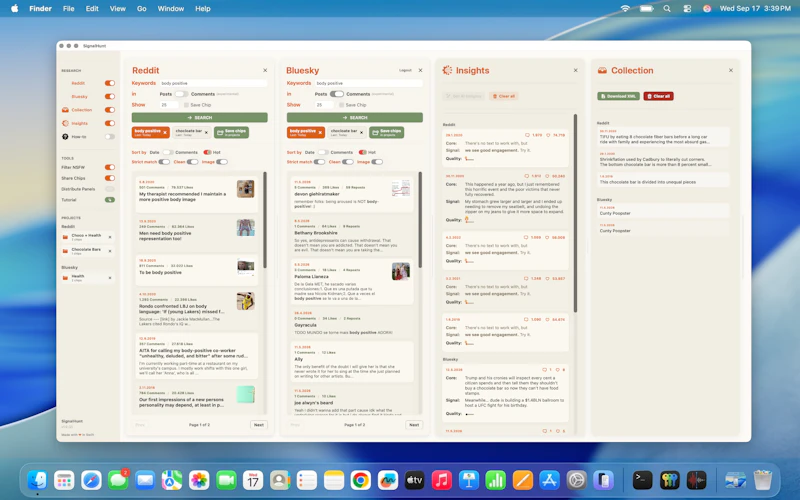The image size is (800, 500).
Task: Toggle the Image filter in the Bluesky panel
Action: tap(377, 162)
